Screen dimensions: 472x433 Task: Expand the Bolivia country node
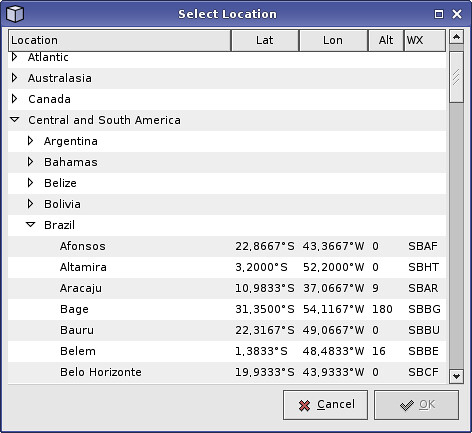(x=30, y=204)
